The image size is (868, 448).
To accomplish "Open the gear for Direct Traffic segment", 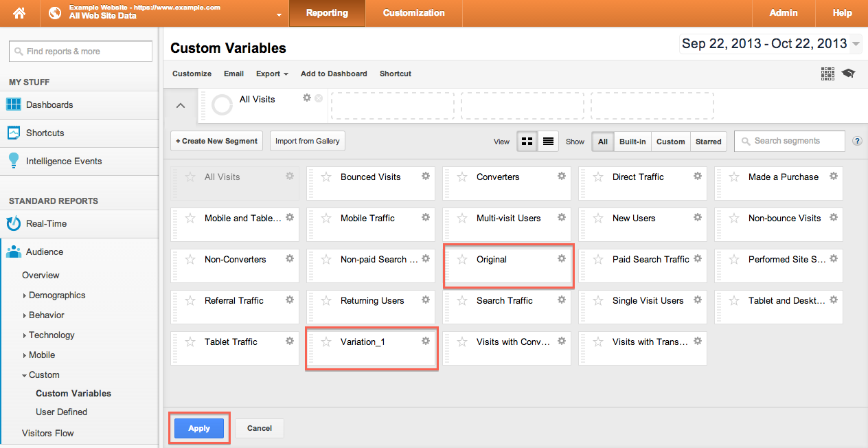I will [698, 177].
